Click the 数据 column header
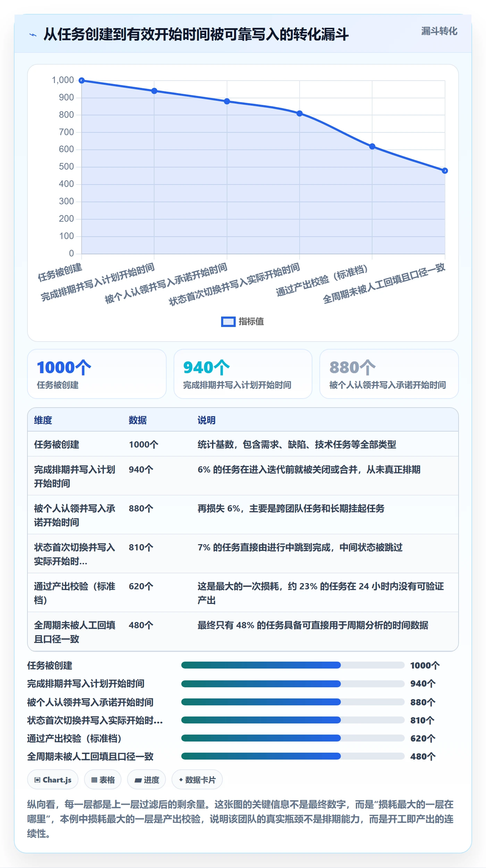Screen dimensions: 486x868 click(x=137, y=420)
